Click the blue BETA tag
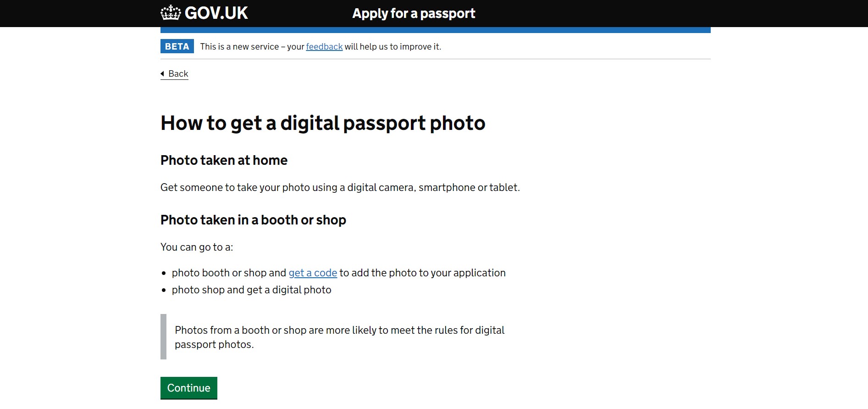The image size is (868, 409). coord(177,46)
